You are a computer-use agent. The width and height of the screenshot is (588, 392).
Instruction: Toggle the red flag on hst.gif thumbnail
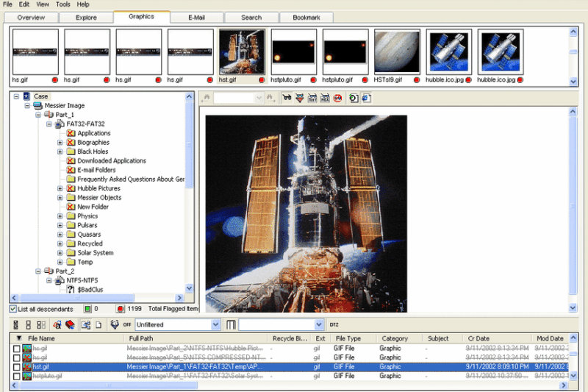(x=262, y=80)
